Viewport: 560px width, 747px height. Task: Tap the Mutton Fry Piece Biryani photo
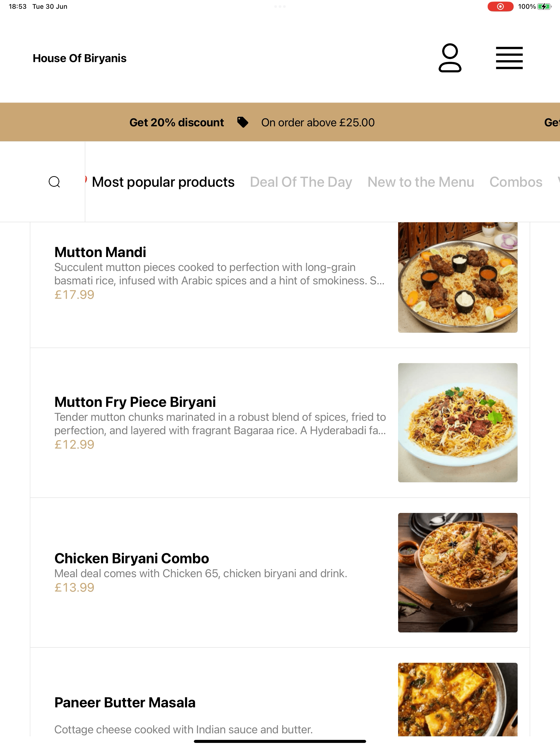coord(458,423)
